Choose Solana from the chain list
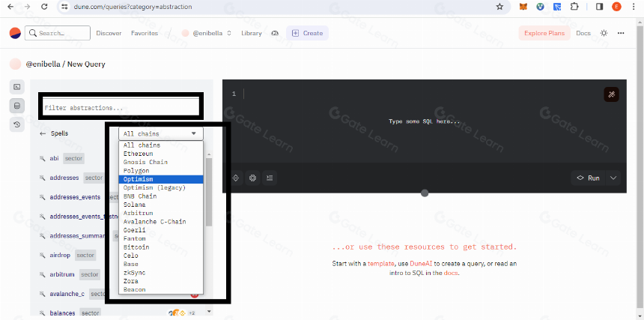 160,205
